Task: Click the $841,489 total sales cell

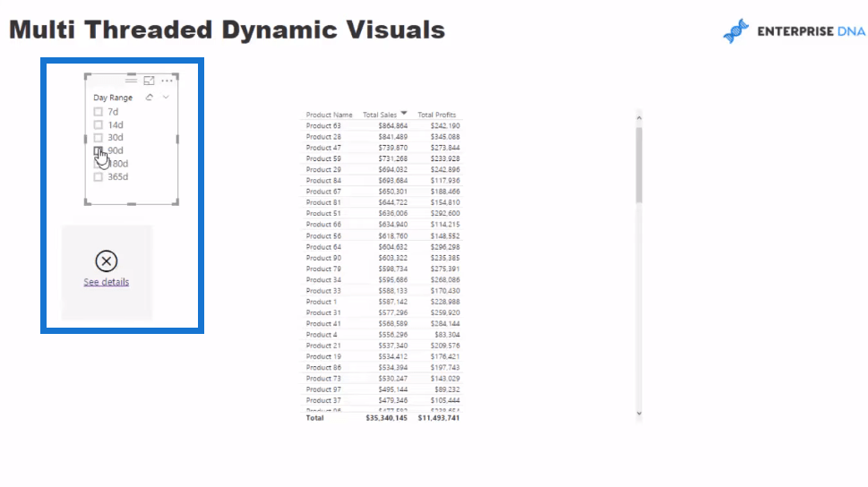Action: pos(393,137)
